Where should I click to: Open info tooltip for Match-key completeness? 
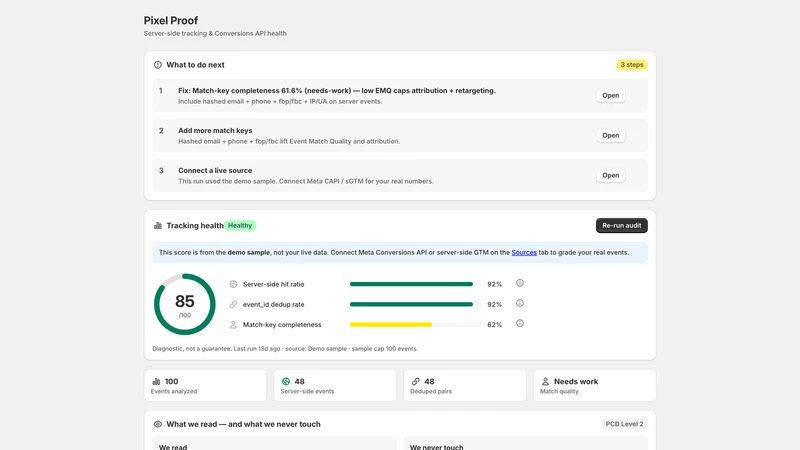tap(519, 323)
